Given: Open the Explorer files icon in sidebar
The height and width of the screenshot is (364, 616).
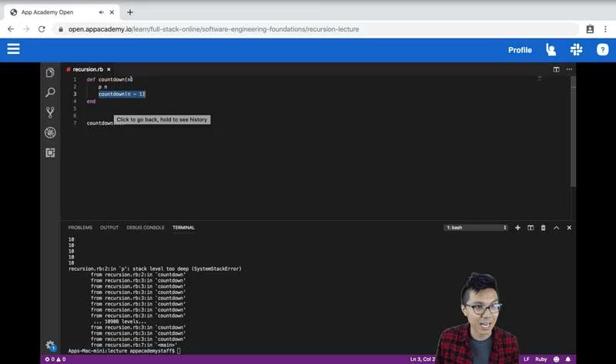Looking at the screenshot, I should tap(50, 72).
